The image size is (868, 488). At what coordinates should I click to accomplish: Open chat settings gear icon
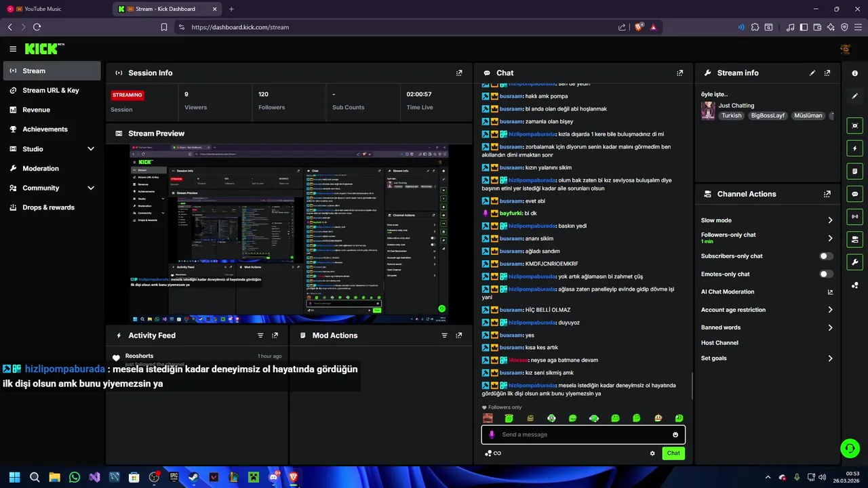pyautogui.click(x=652, y=453)
